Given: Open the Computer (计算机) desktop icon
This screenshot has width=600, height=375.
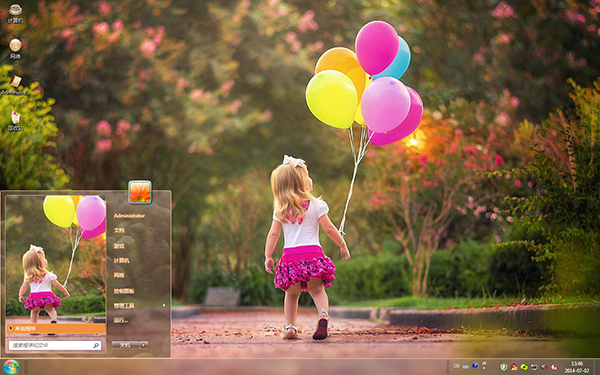Looking at the screenshot, I should 15,13.
